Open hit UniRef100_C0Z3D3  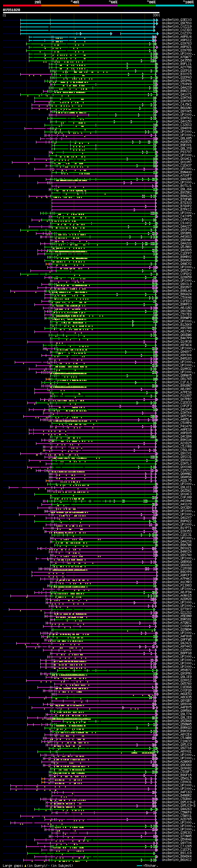pyautogui.click(x=177, y=30)
